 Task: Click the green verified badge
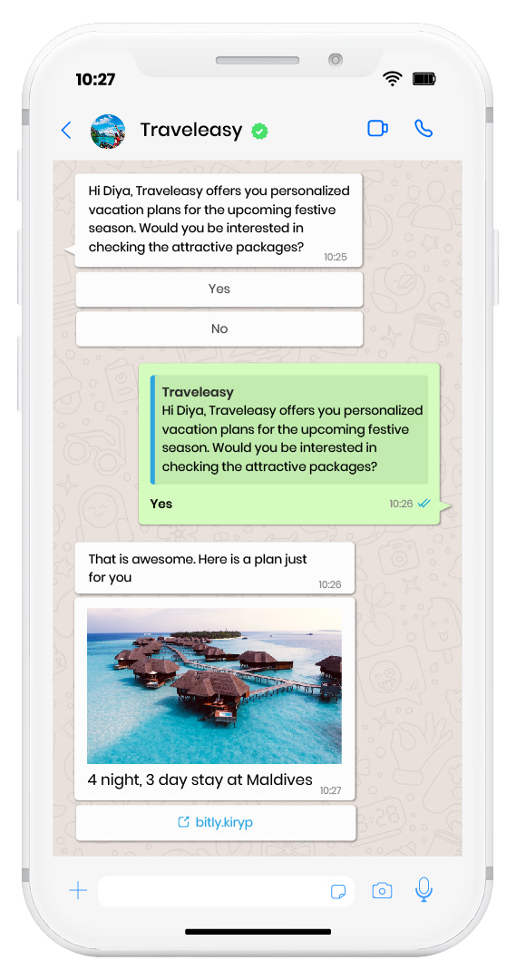coord(260,132)
